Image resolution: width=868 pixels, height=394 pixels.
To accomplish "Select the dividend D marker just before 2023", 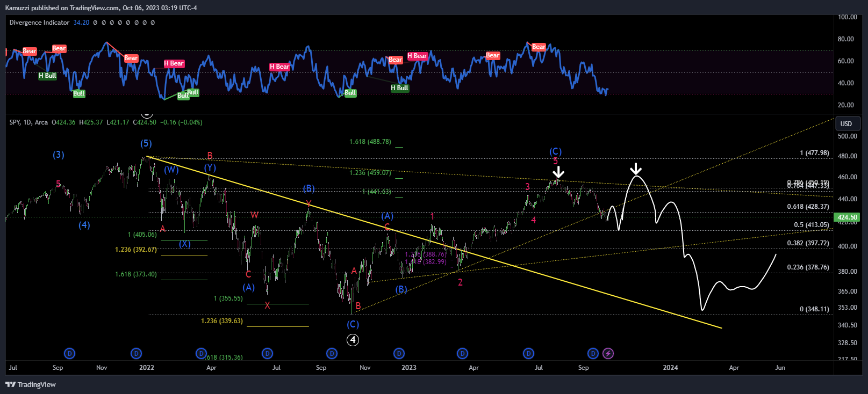I will click(x=399, y=353).
